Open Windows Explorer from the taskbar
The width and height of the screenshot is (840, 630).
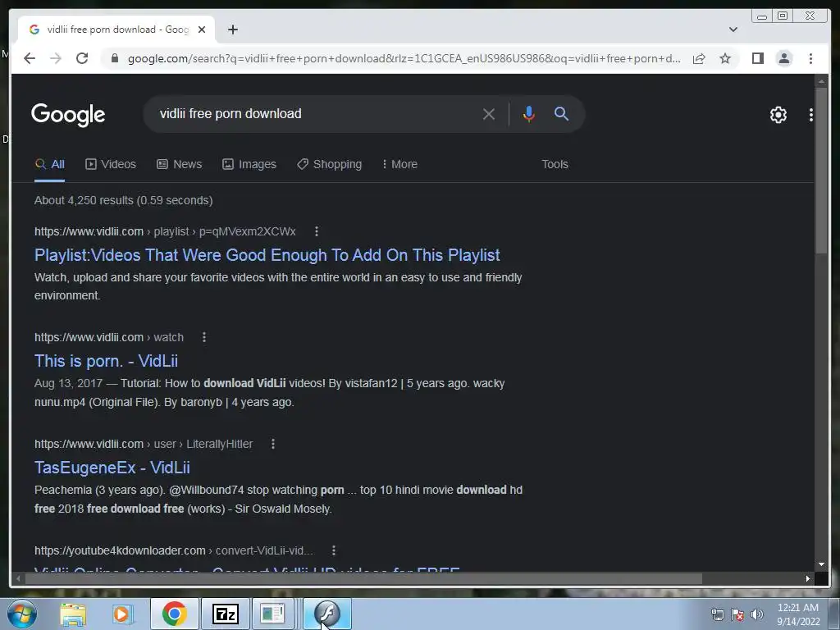pos(72,614)
